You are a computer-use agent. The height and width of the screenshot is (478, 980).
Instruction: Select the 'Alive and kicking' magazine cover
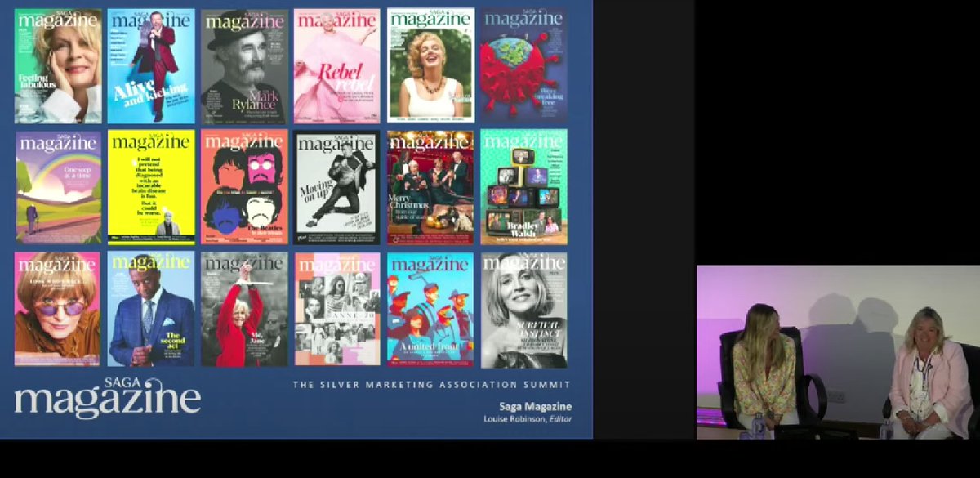tap(151, 66)
